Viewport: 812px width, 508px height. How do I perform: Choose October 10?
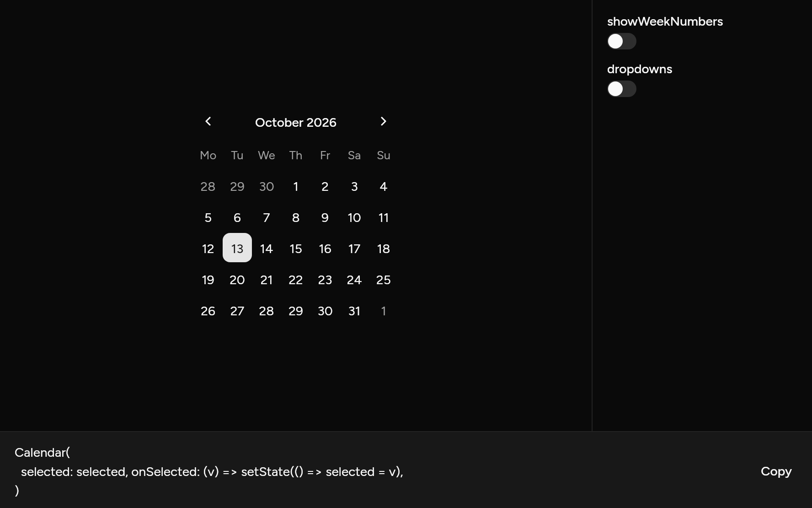pyautogui.click(x=354, y=217)
